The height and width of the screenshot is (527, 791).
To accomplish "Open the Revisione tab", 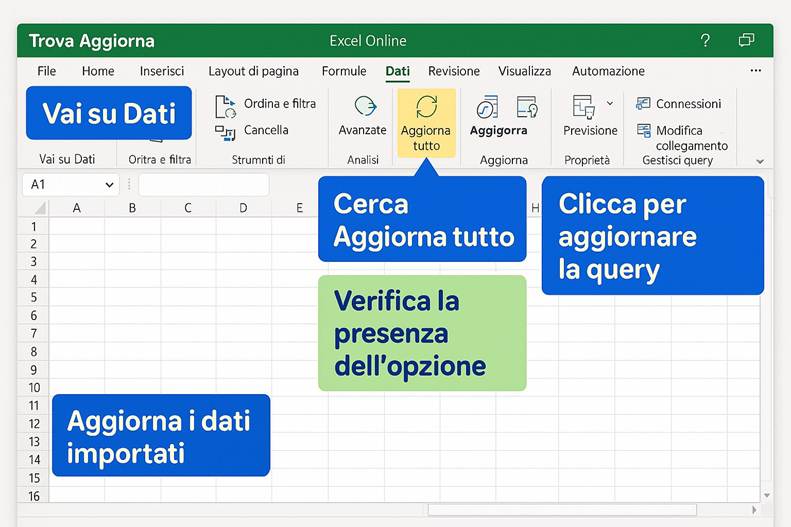I will coord(454,71).
